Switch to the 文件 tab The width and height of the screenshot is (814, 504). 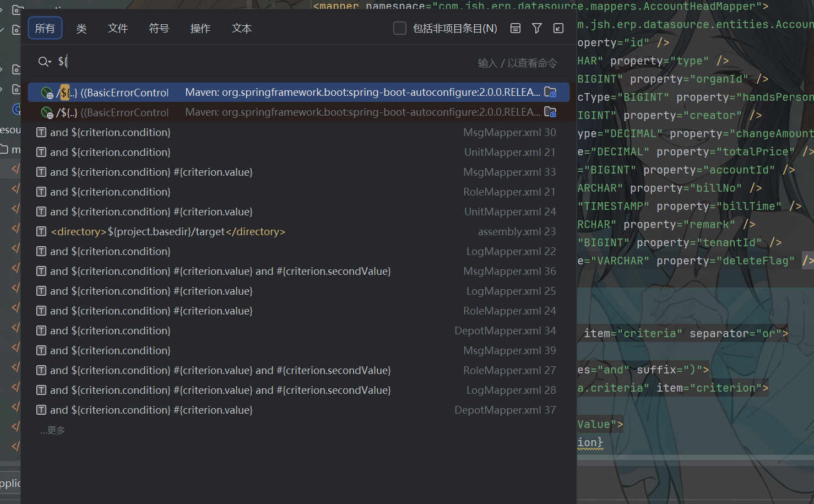pyautogui.click(x=118, y=28)
